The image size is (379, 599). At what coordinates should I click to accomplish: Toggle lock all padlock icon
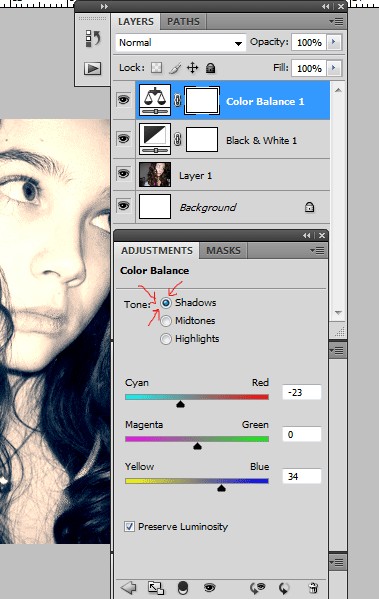click(x=210, y=68)
